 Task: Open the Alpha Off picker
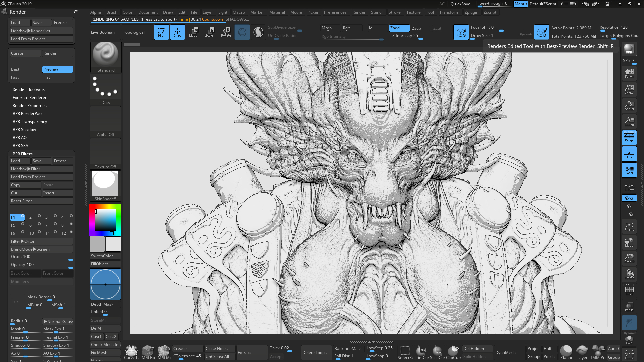105,121
